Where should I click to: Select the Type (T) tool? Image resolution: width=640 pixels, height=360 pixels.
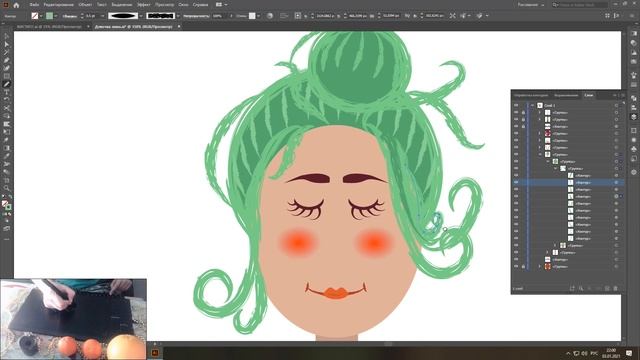pos(7,92)
